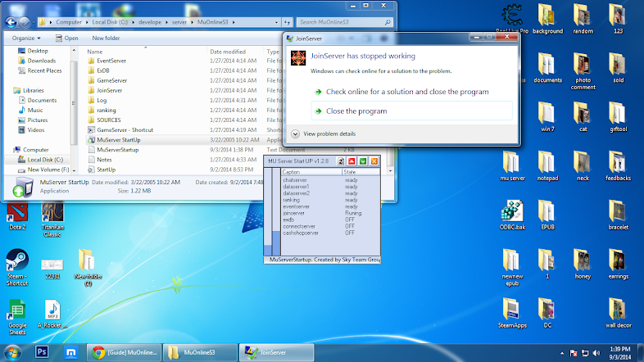Select New Volume (F:) in the navigation pane
The width and height of the screenshot is (644, 362).
coord(43,170)
